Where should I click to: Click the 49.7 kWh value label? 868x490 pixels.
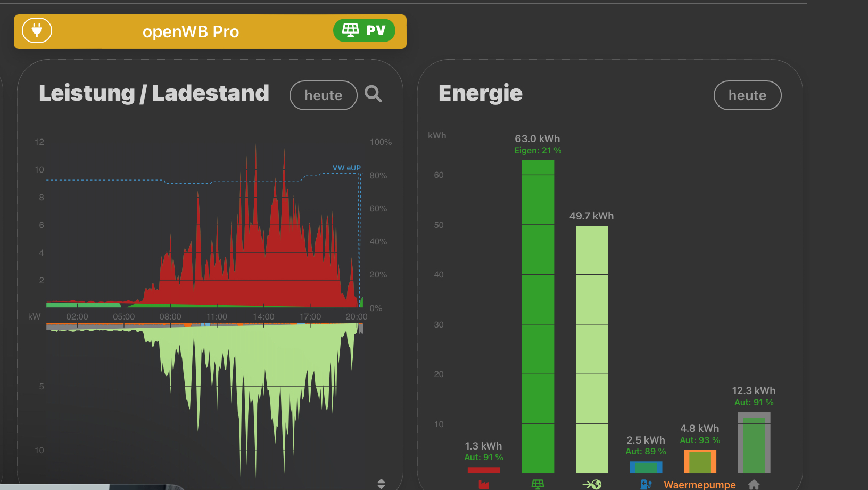(591, 216)
